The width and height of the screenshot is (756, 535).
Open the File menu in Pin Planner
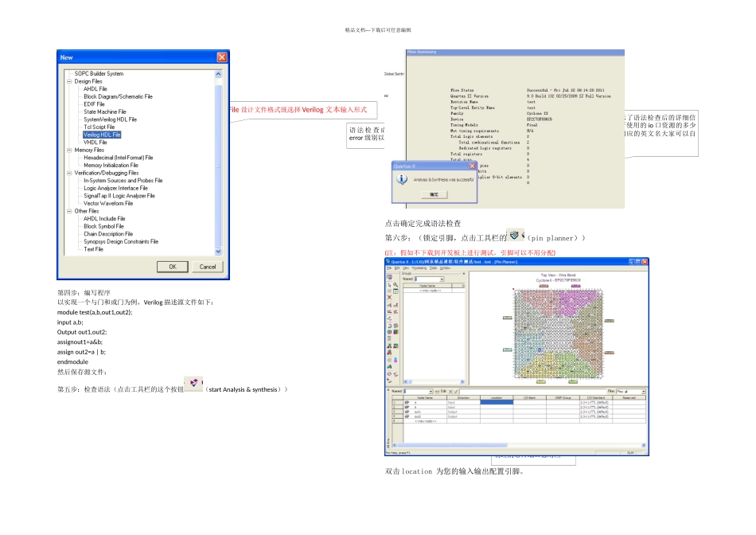coord(388,268)
